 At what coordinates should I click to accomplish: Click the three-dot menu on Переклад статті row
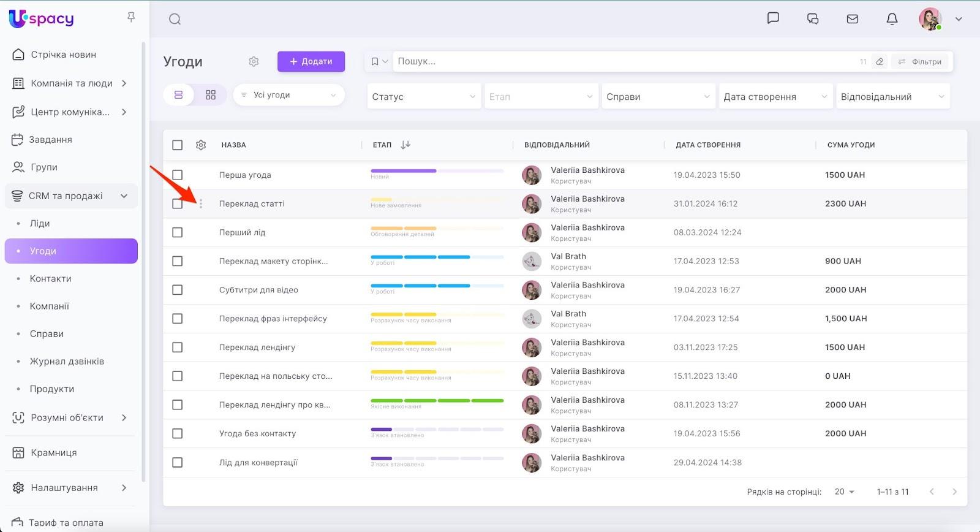(x=201, y=204)
